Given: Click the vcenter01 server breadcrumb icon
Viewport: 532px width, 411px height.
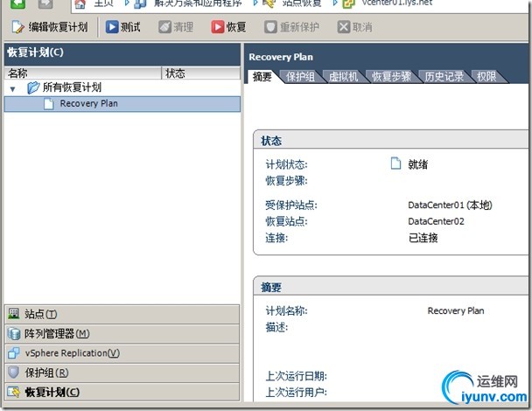Looking at the screenshot, I should pyautogui.click(x=348, y=3).
